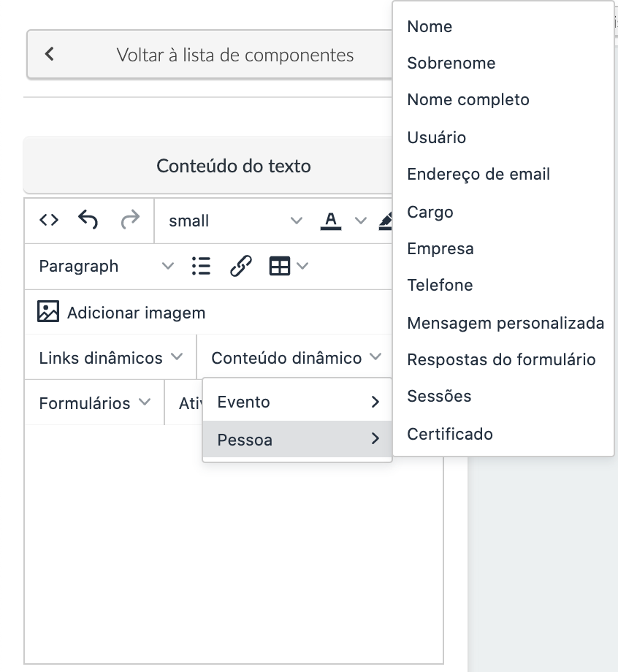Select Cargo option
618x672 pixels.
[x=503, y=212]
